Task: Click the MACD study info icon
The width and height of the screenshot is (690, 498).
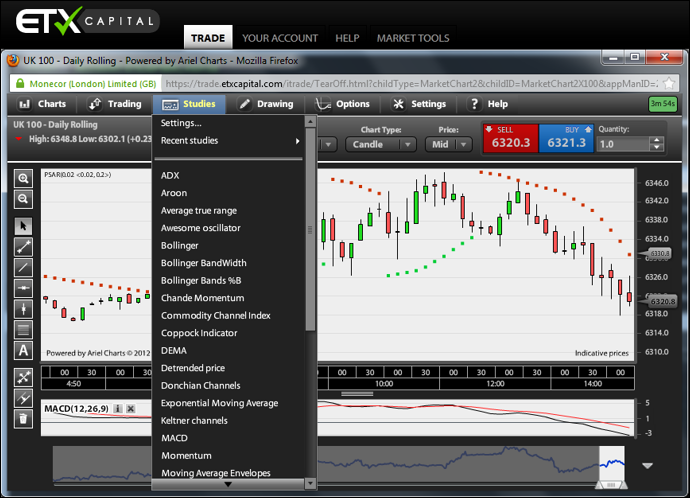Action: click(117, 409)
